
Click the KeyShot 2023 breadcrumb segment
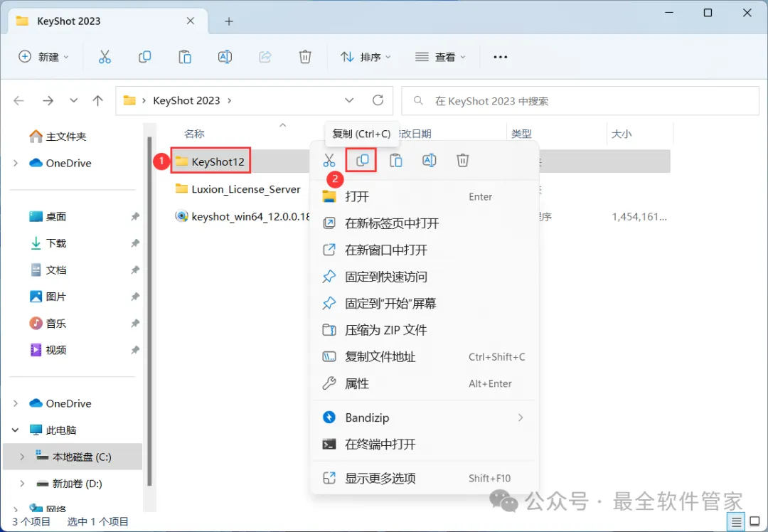click(x=186, y=100)
